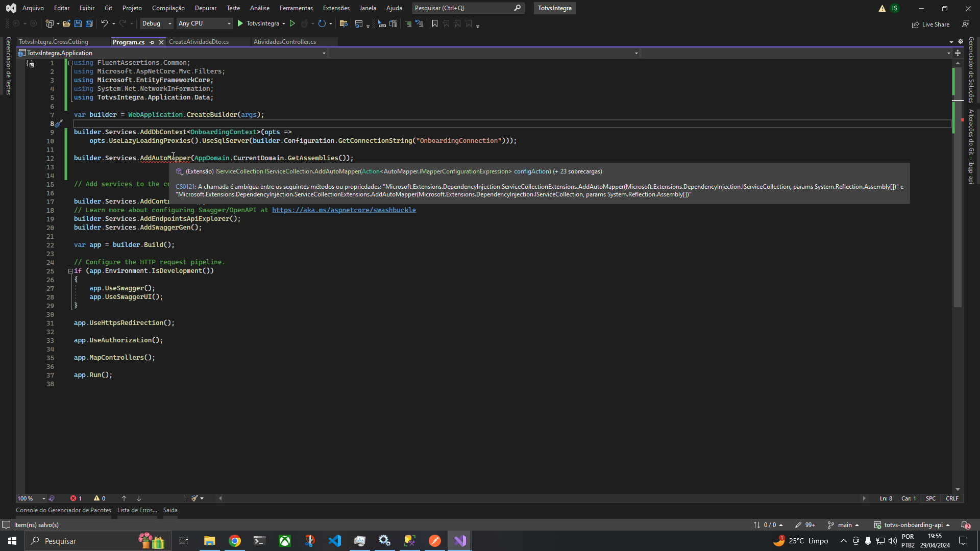Open Chrome from the Windows taskbar
Image resolution: width=980 pixels, height=551 pixels.
click(235, 541)
